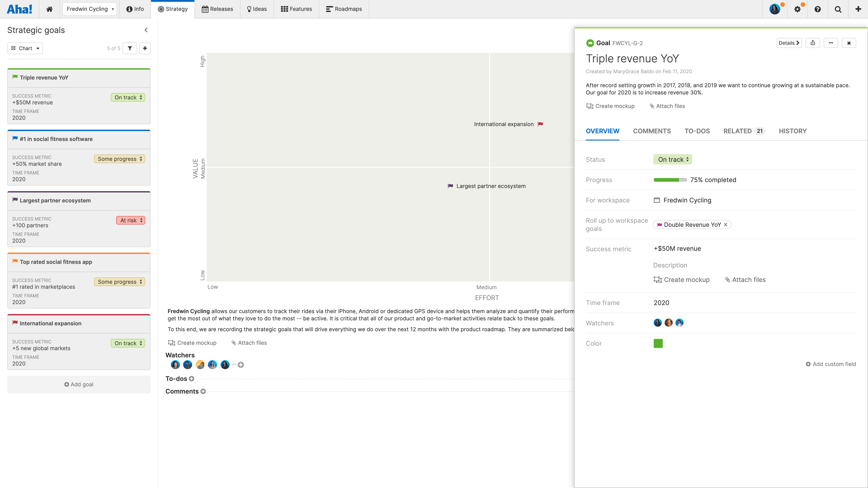Collapse the Strategic goals sidebar
Screen dimensions: 868x488
(146, 30)
